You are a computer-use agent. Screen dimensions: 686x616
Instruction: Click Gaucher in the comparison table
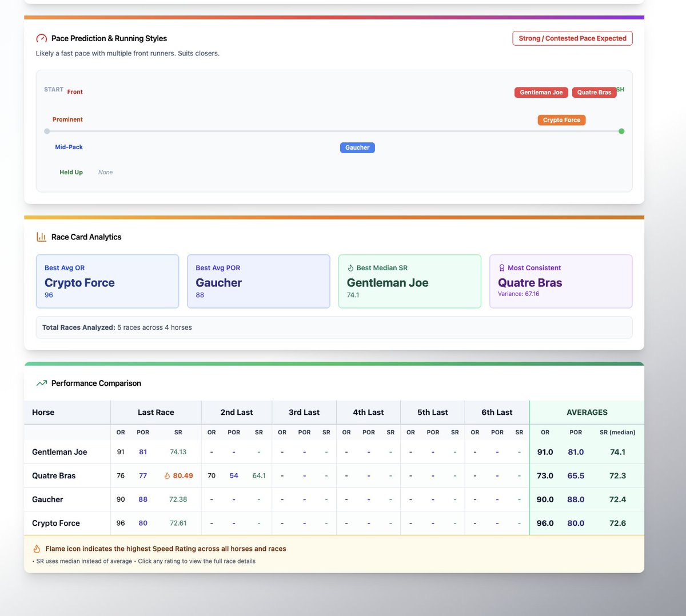coord(47,499)
